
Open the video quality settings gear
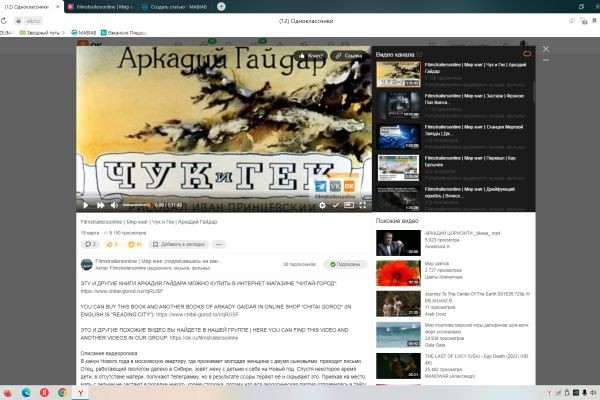click(323, 206)
